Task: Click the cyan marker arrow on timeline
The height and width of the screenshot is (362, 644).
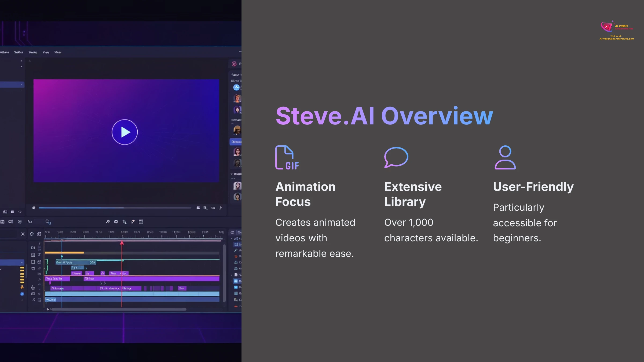Action: 62,256
